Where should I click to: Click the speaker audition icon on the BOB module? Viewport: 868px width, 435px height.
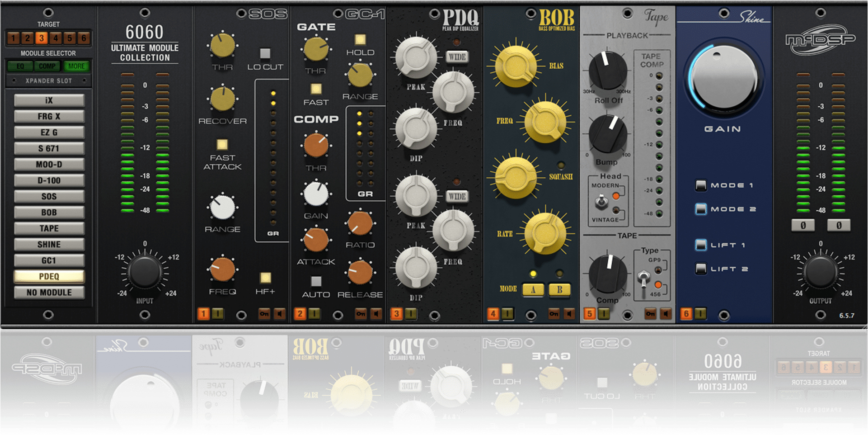[x=569, y=314]
